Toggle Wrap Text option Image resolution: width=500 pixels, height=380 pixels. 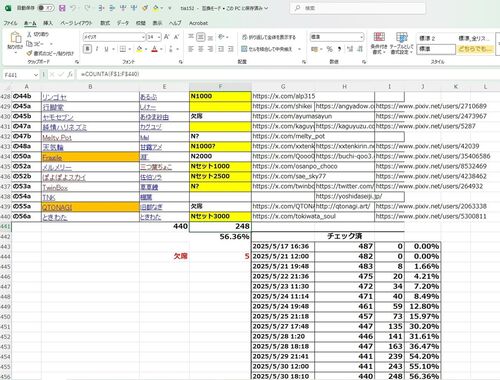click(x=269, y=37)
